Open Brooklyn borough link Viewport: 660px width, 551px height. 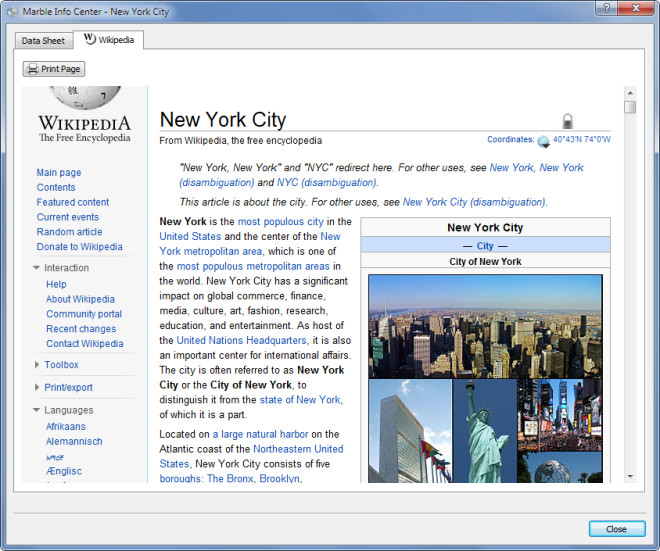click(x=279, y=479)
